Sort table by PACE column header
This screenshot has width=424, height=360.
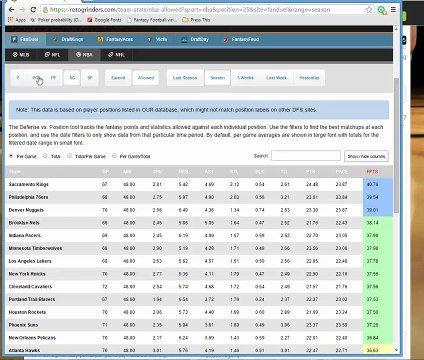point(341,172)
